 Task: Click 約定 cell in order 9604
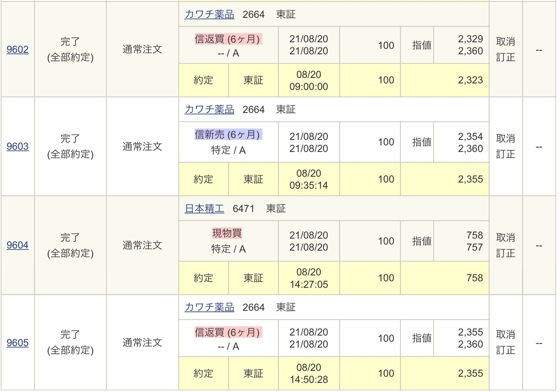(x=203, y=278)
